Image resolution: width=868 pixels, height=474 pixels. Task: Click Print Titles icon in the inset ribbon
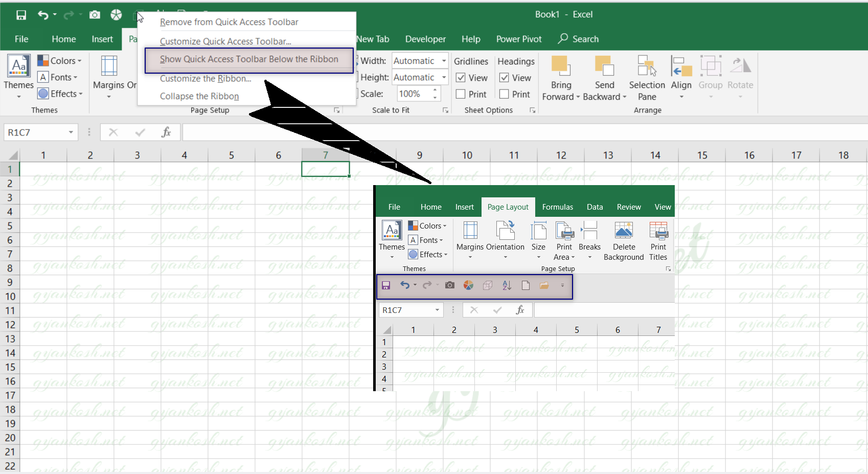pyautogui.click(x=658, y=231)
